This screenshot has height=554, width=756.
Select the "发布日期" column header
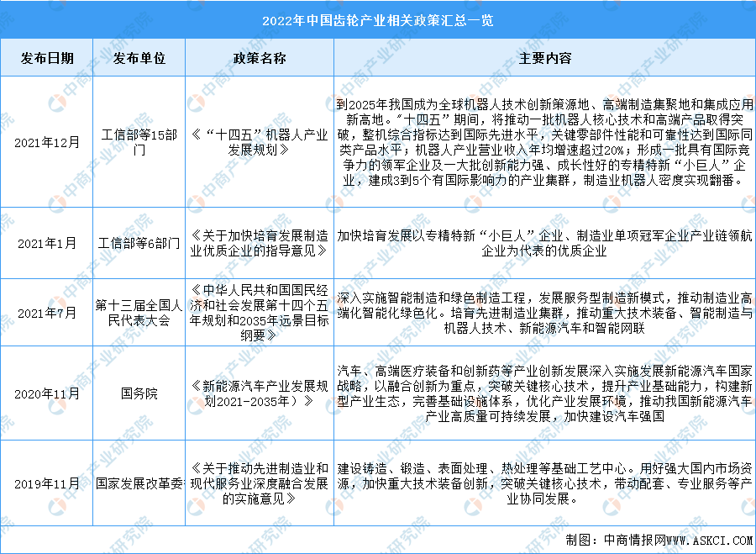(x=47, y=58)
